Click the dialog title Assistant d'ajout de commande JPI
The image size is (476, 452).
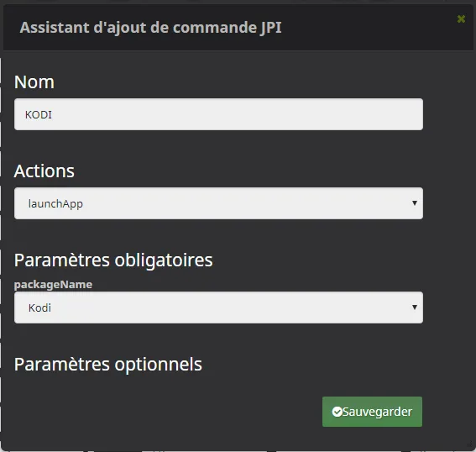pos(150,28)
